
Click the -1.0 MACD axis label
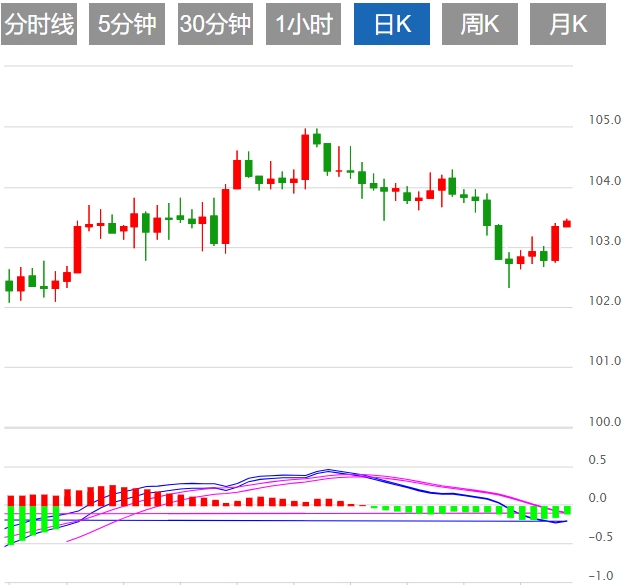coord(601,576)
